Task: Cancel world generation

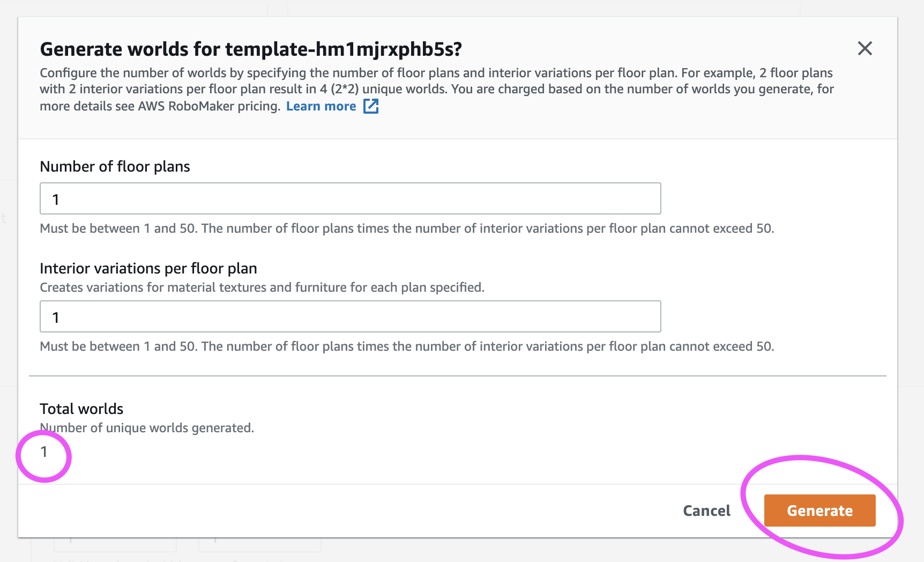Action: 706,511
